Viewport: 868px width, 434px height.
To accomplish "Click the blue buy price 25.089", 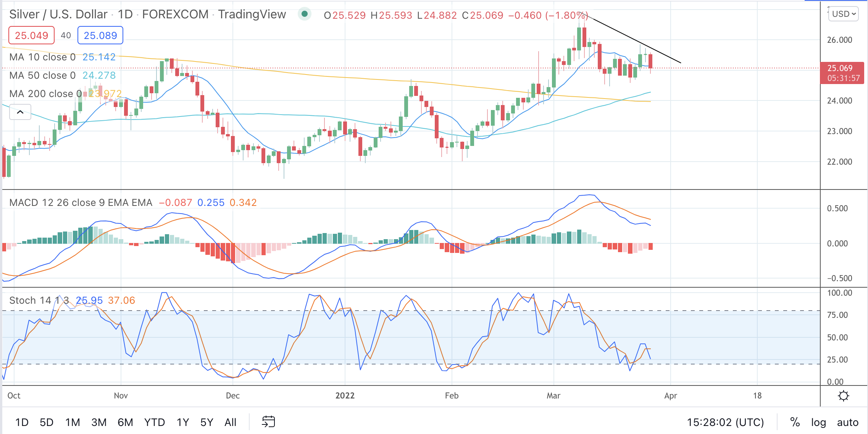I will click(x=100, y=36).
